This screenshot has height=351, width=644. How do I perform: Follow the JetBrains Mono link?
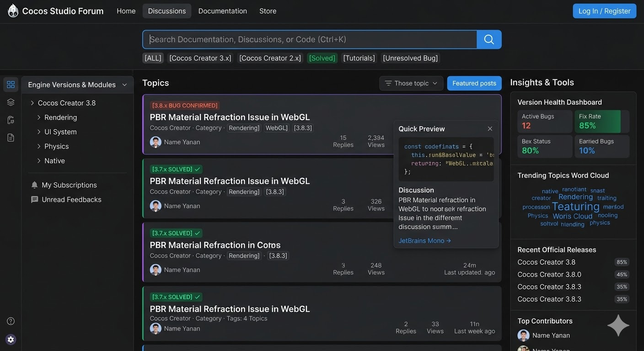(424, 241)
